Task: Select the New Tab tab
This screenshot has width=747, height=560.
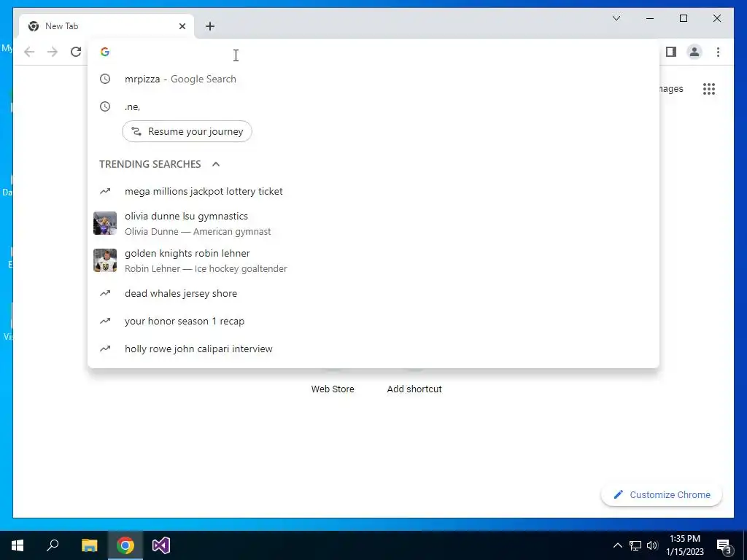Action: [x=107, y=26]
